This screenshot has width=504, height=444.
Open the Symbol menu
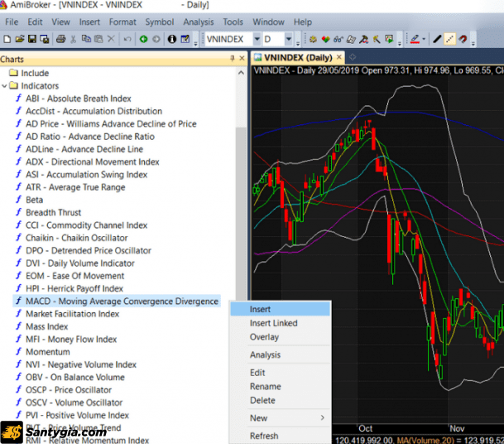[x=160, y=22]
